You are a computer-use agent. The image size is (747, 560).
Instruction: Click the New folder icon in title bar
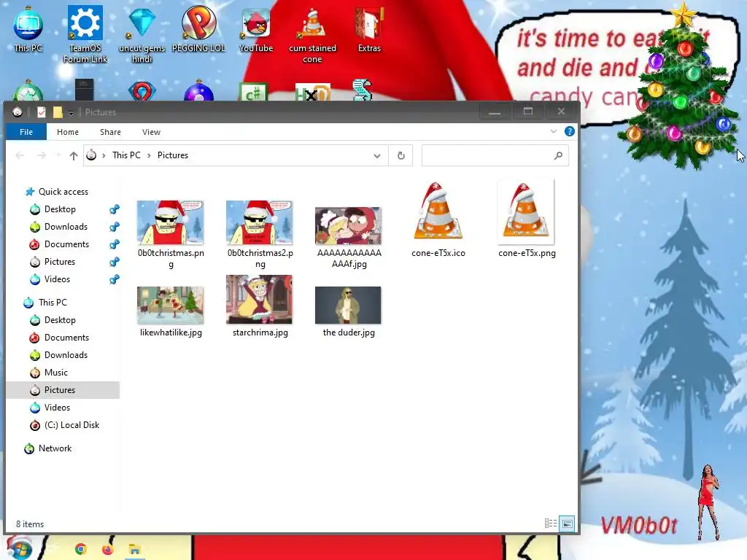58,112
